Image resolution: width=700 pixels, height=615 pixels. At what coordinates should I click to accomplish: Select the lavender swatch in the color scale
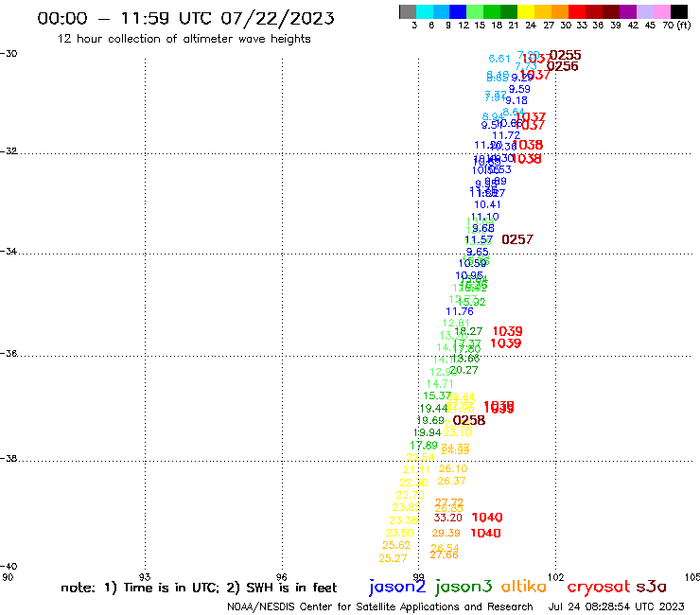coord(644,11)
